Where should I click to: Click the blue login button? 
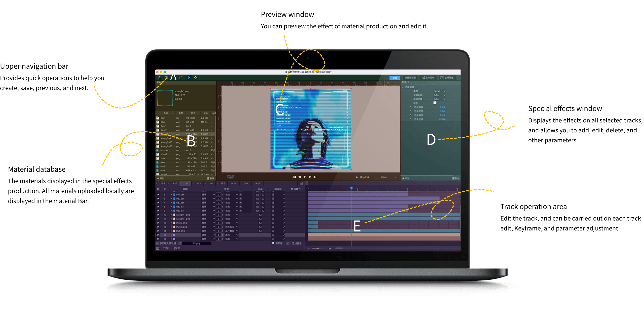(x=395, y=78)
